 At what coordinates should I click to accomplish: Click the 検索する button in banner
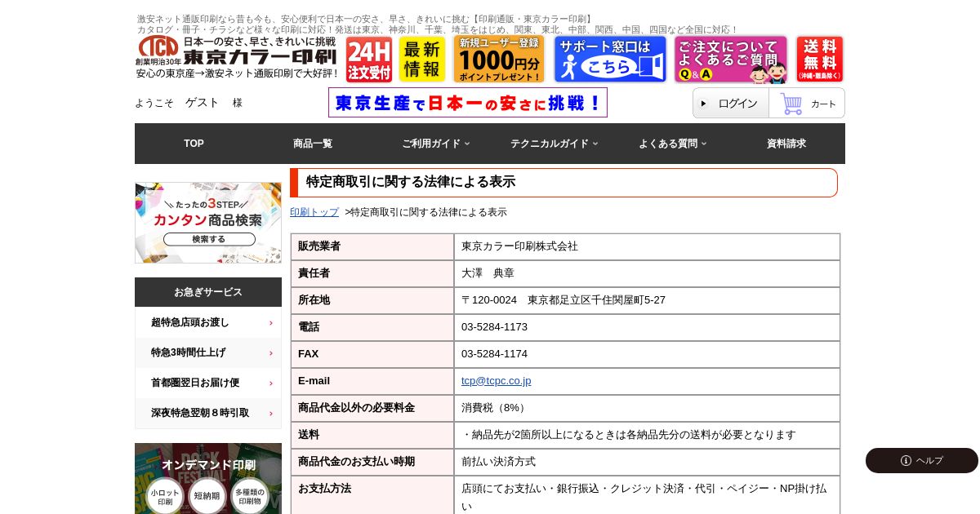209,239
